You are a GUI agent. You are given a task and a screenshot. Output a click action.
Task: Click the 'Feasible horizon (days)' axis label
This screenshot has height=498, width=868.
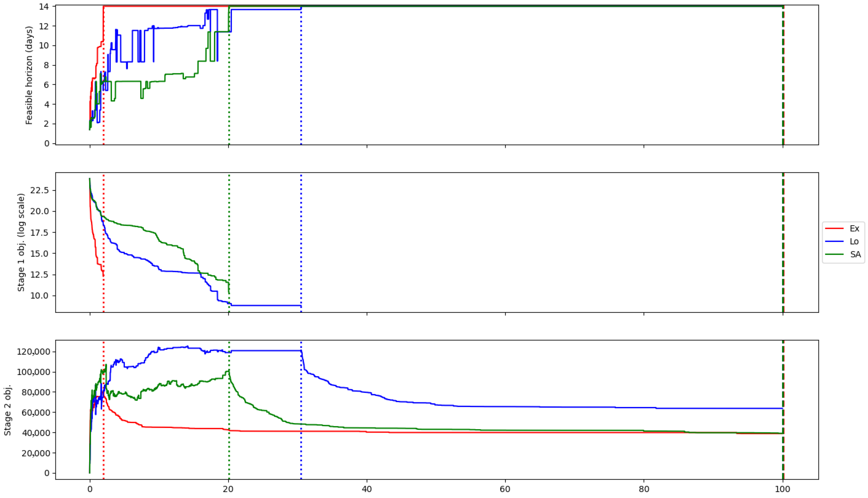[29, 75]
